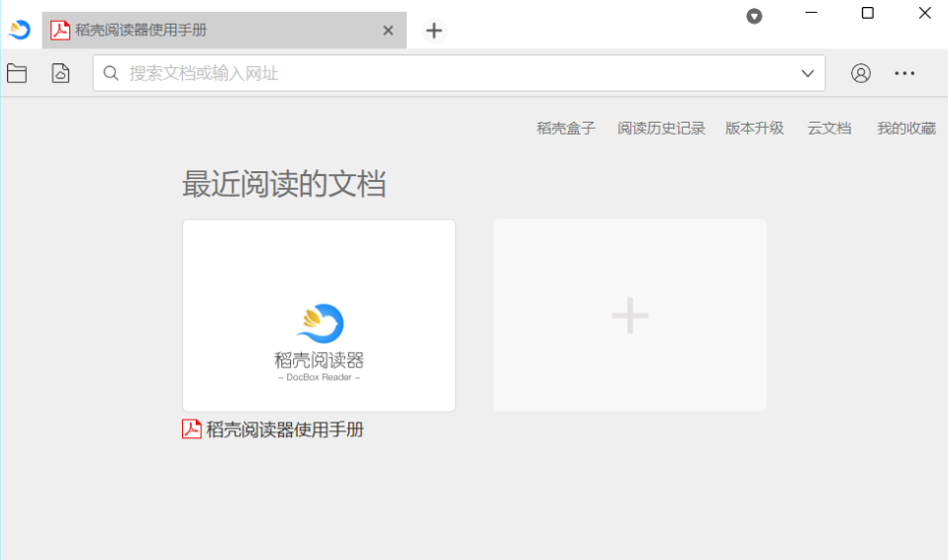Maximize the reader window
Viewport: 948px width, 560px height.
(x=868, y=13)
